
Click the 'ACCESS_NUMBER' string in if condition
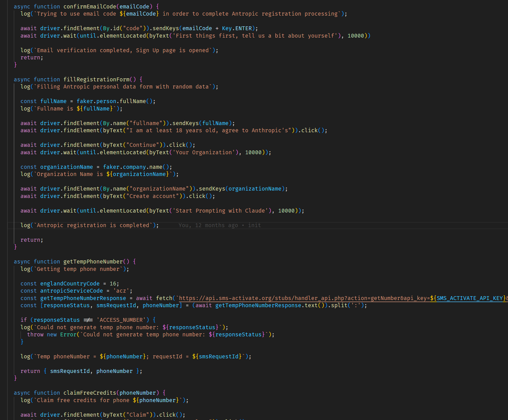click(121, 320)
